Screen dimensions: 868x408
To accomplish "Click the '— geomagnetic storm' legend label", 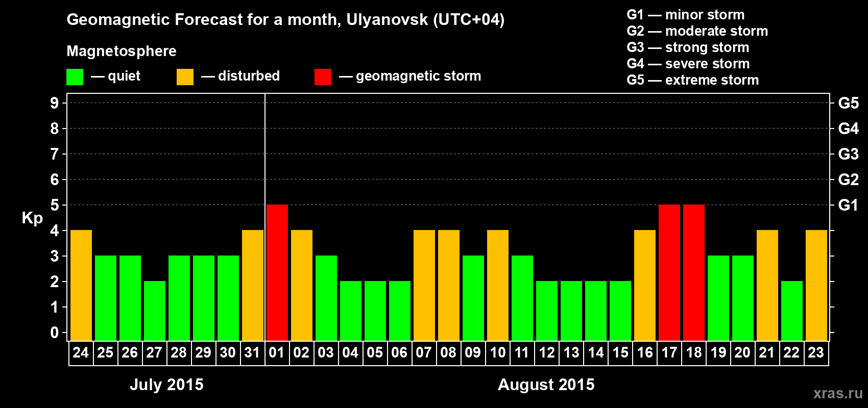I will [410, 76].
